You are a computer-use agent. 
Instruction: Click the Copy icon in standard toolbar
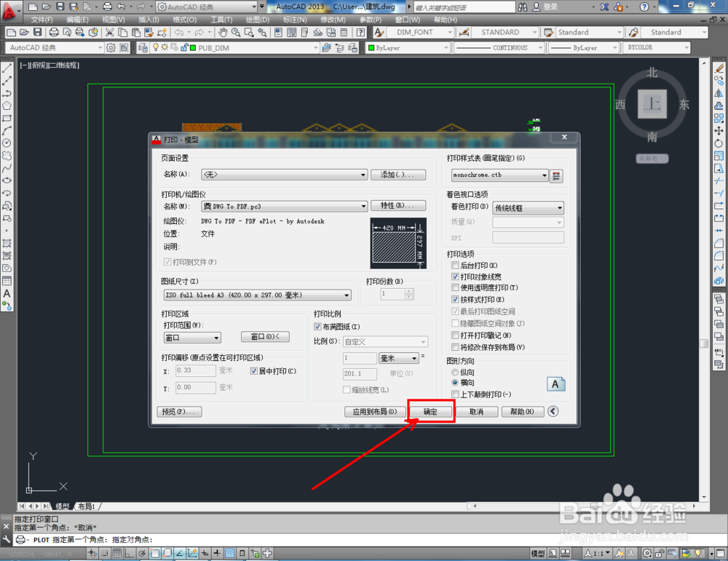click(x=122, y=32)
